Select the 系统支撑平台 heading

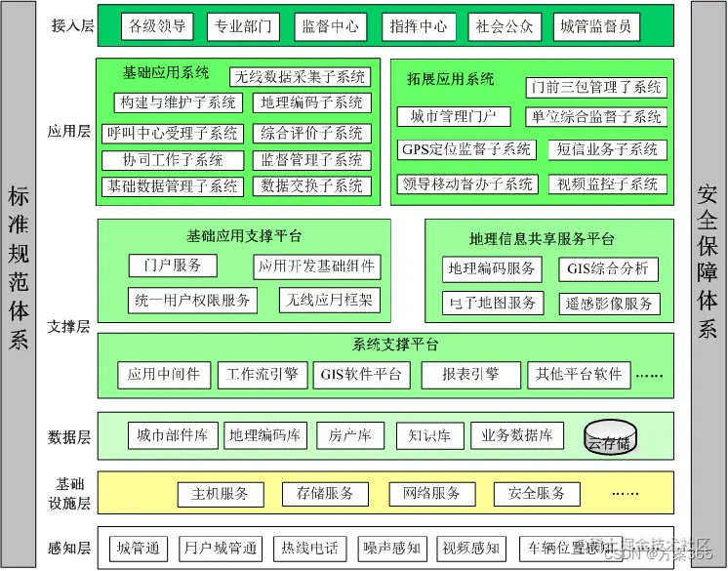(395, 345)
